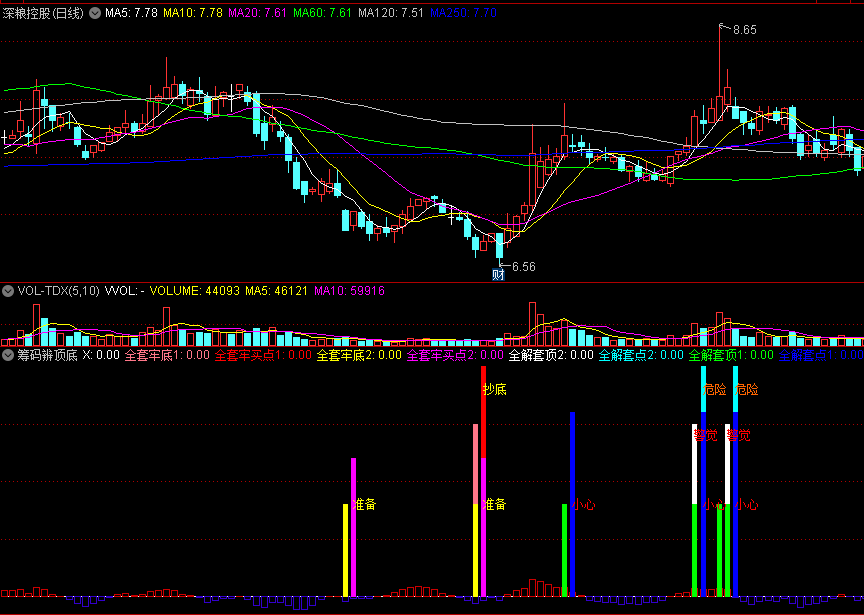Click the X: 0.00 value
Viewport: 864px width, 615px height.
[x=101, y=355]
